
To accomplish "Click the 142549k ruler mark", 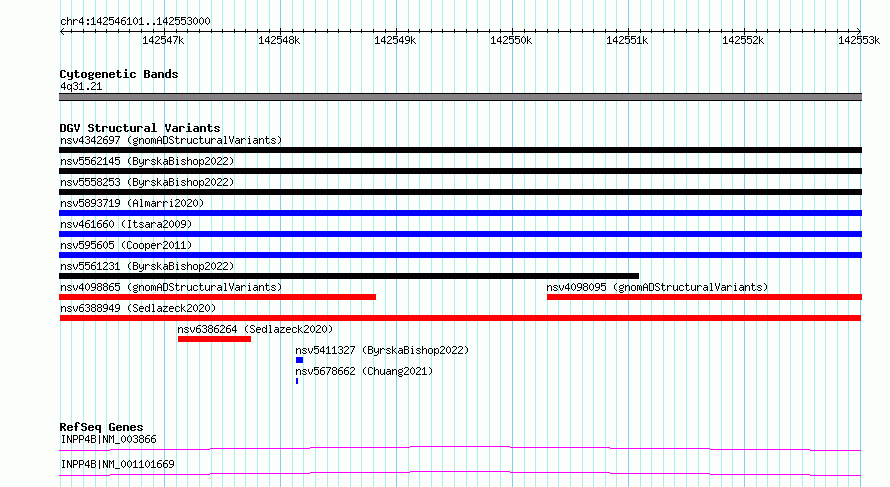I will coord(395,40).
